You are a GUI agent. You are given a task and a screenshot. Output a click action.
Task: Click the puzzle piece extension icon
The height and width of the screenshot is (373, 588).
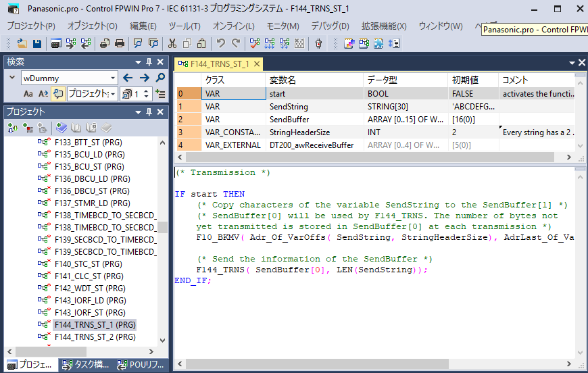(378, 44)
